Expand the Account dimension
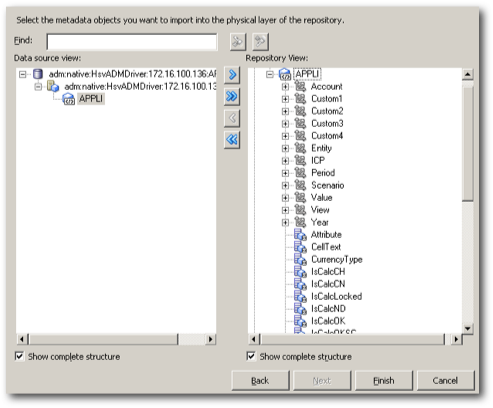This screenshot has height=408, width=493. (x=285, y=87)
